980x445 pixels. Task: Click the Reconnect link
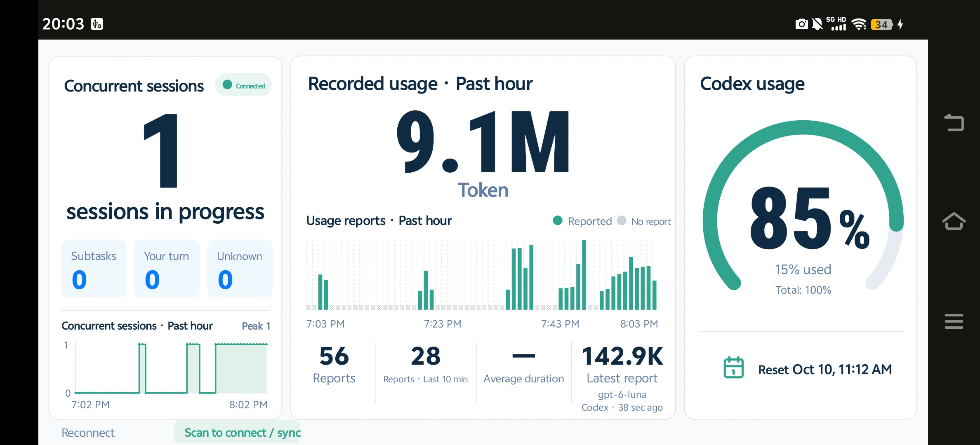[88, 433]
